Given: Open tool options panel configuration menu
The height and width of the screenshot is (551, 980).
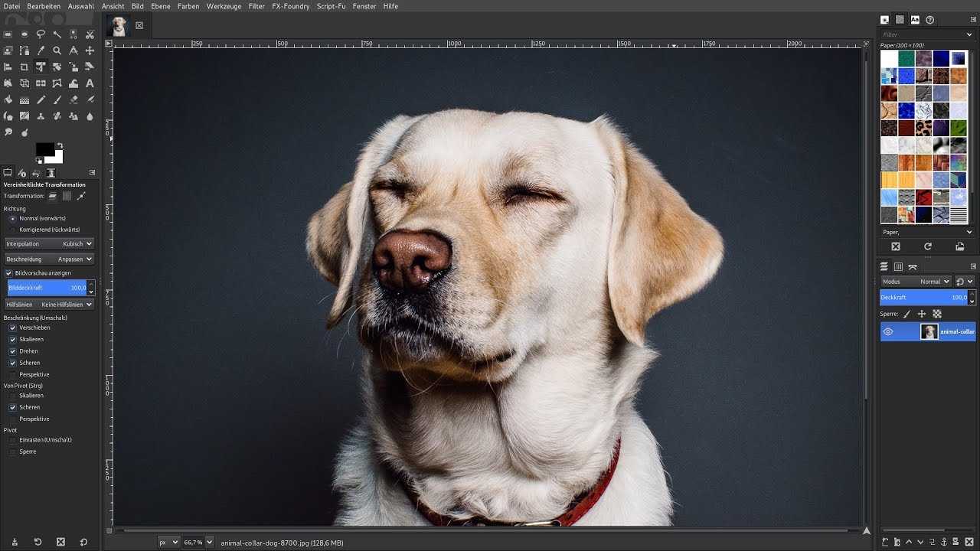Looking at the screenshot, I should pos(92,173).
